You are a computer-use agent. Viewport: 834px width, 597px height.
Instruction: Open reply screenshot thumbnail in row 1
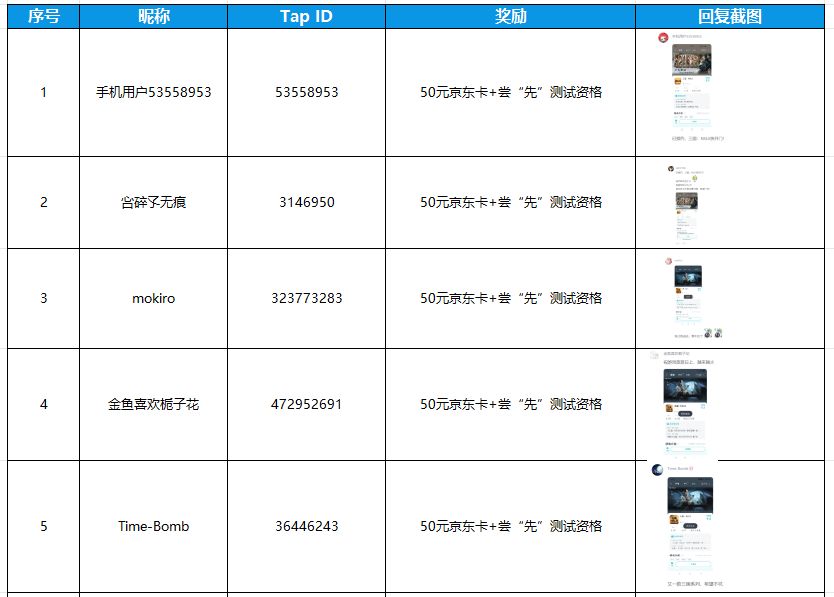[691, 87]
